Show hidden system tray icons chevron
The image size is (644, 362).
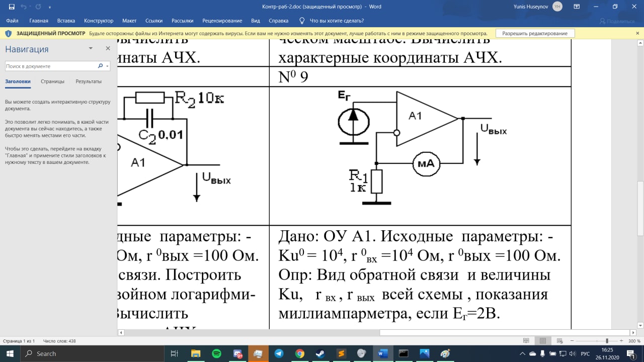coord(522,353)
